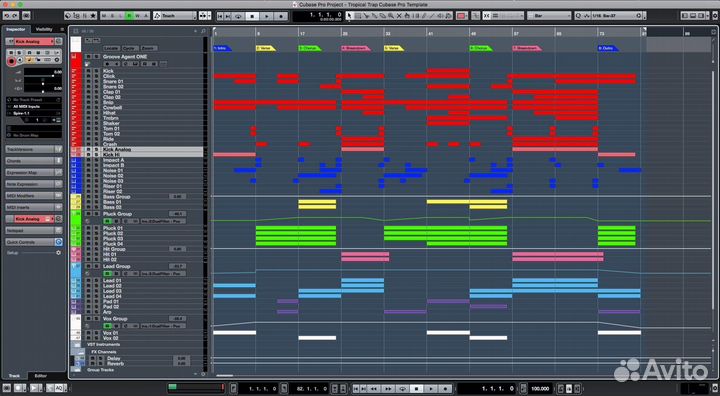Select the Line tool
This screenshot has width=720, height=396.
432,16
